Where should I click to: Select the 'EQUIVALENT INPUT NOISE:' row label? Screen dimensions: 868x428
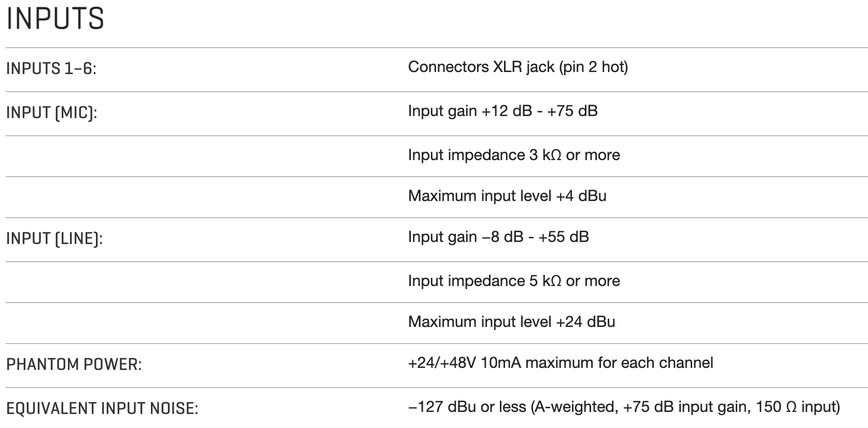coord(102,408)
